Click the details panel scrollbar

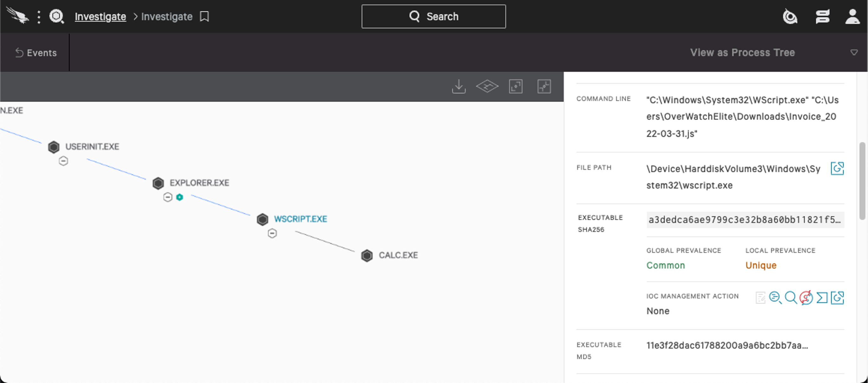[x=862, y=181]
